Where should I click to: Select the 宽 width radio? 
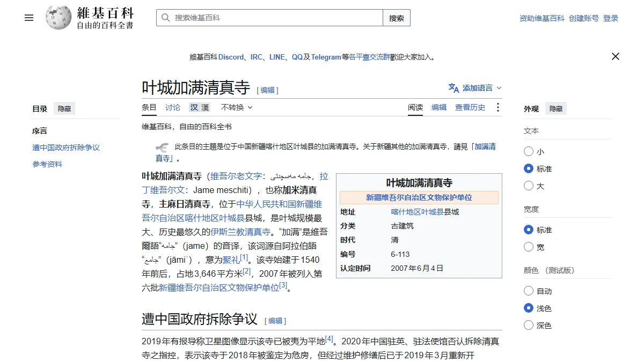tap(529, 247)
